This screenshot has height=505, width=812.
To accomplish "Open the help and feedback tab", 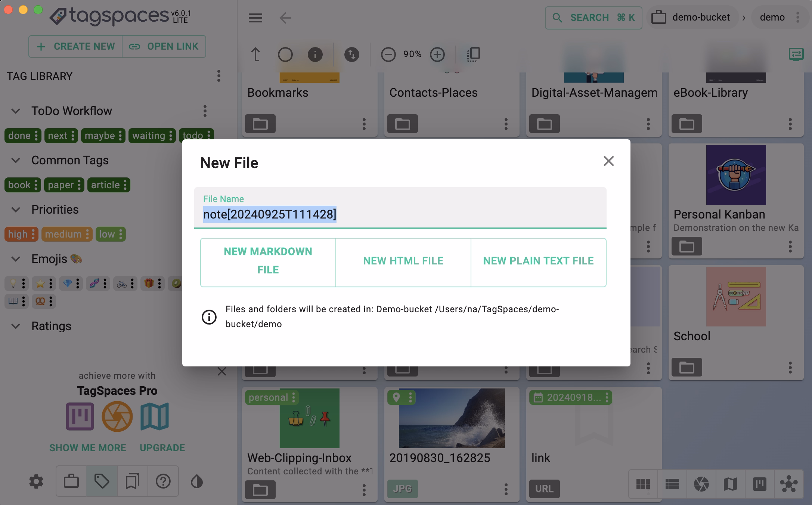I will pos(163,481).
